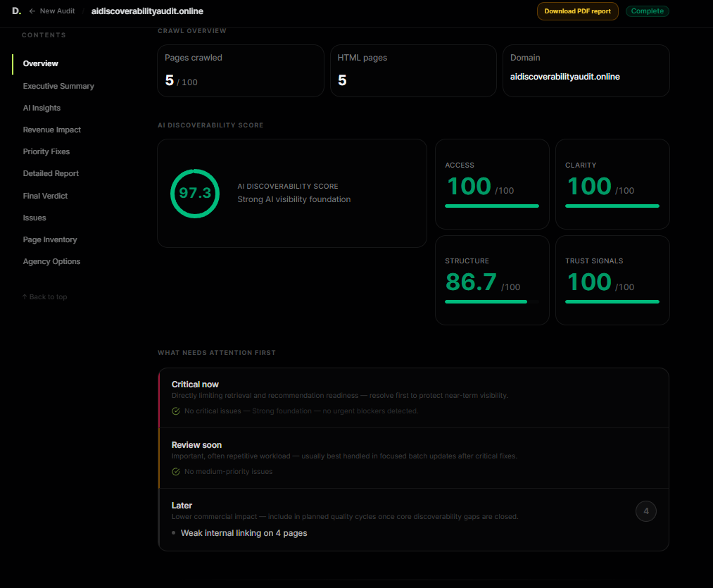Download the PDF report
The image size is (713, 588).
[577, 11]
